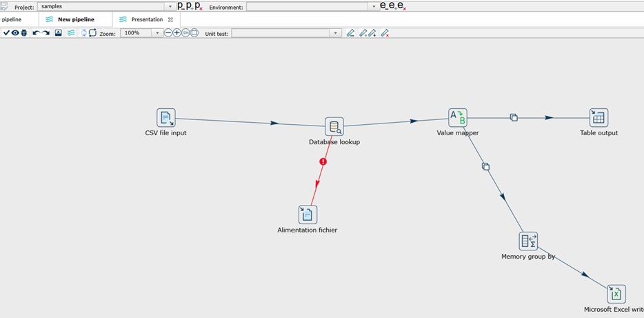Open the Unit test dropdown

pos(336,33)
